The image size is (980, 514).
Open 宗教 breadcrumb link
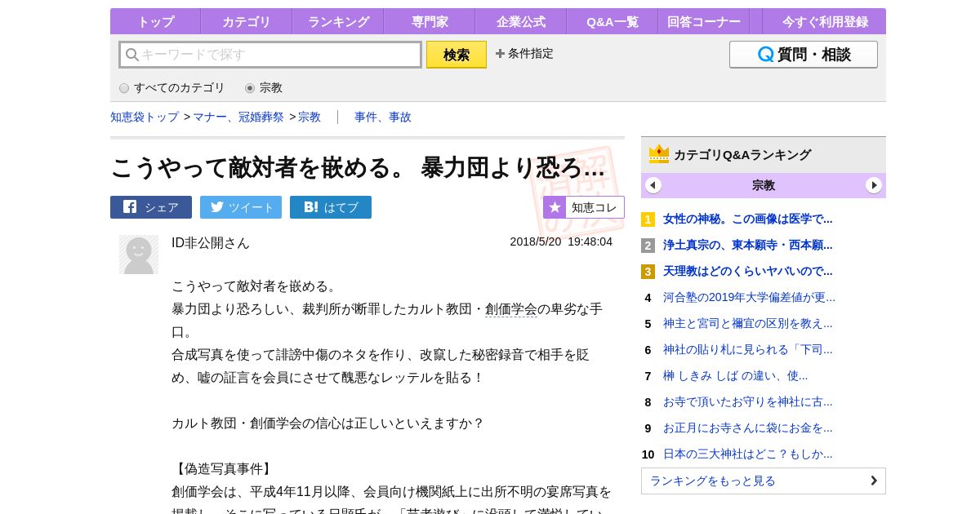pos(310,117)
